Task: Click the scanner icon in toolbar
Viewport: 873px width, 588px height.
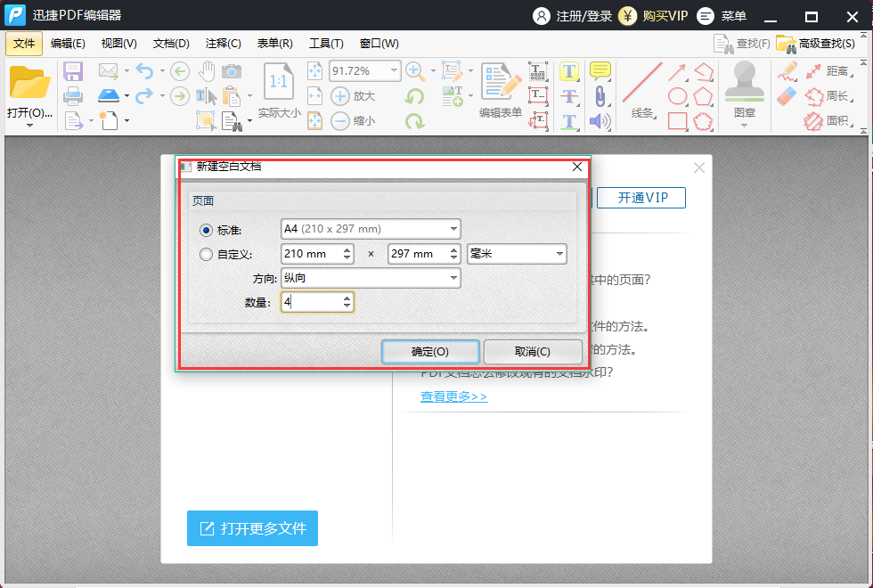Action: [x=109, y=96]
